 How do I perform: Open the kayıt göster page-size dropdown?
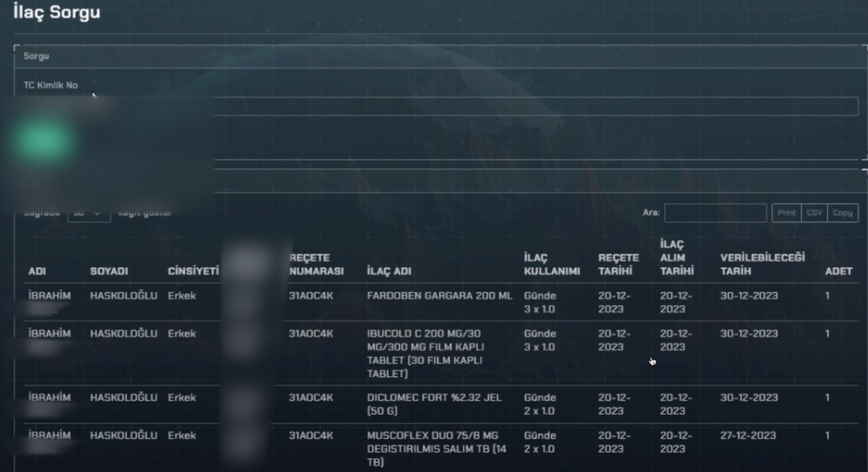[89, 213]
